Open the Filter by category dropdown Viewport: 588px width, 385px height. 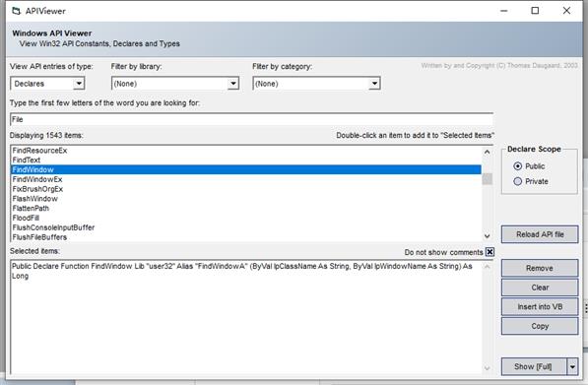pyautogui.click(x=374, y=84)
